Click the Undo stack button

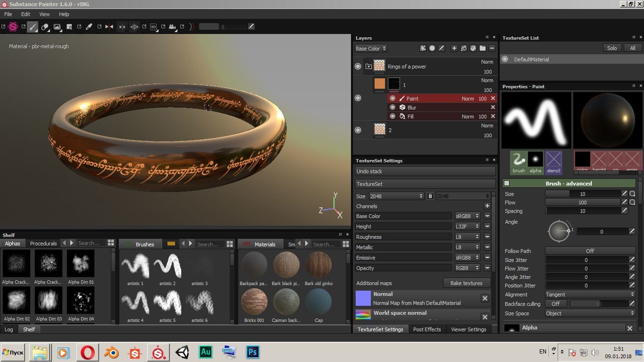425,171
